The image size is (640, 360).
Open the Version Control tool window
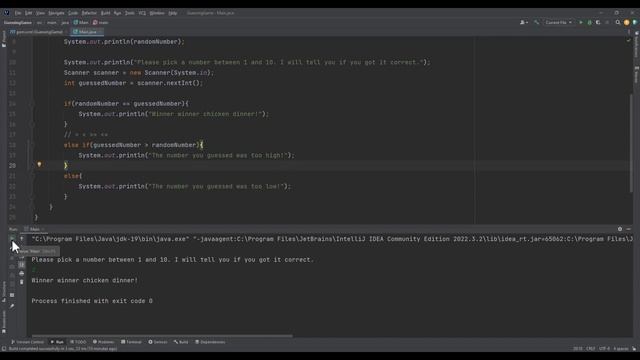(x=27, y=342)
